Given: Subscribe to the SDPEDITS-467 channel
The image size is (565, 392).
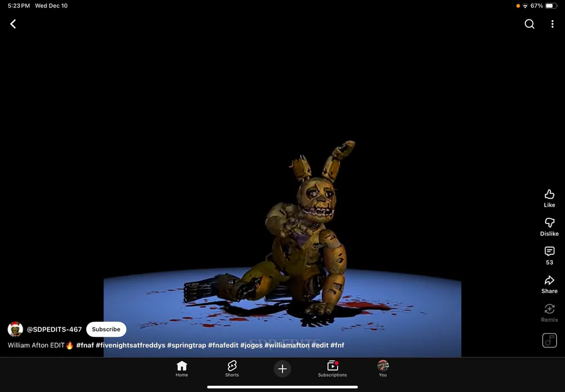Looking at the screenshot, I should [x=106, y=329].
